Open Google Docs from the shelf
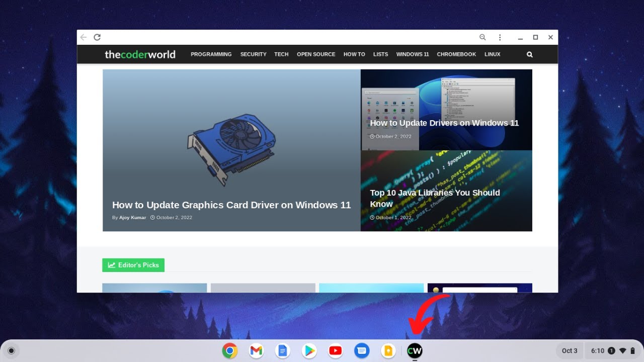This screenshot has width=644, height=362. pyautogui.click(x=283, y=350)
